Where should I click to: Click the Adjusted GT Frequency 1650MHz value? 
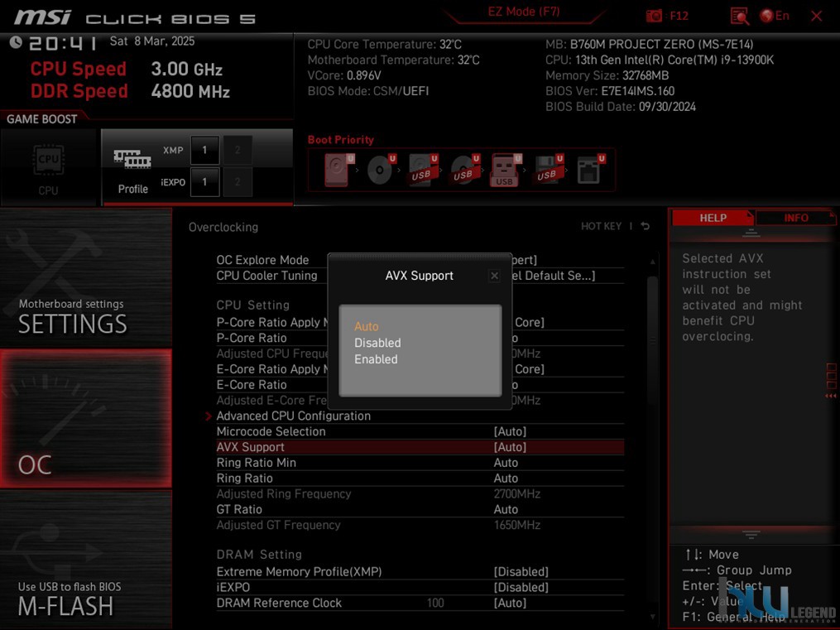pyautogui.click(x=517, y=525)
